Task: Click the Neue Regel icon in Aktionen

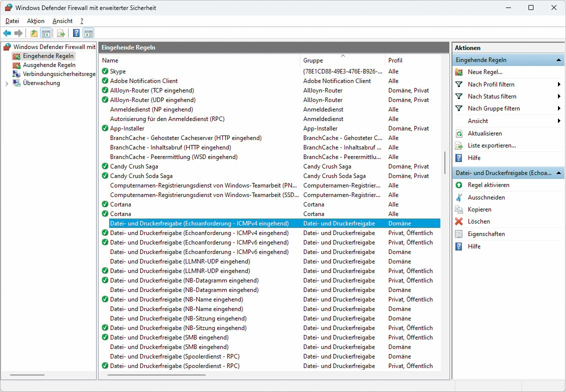Action: tap(459, 72)
